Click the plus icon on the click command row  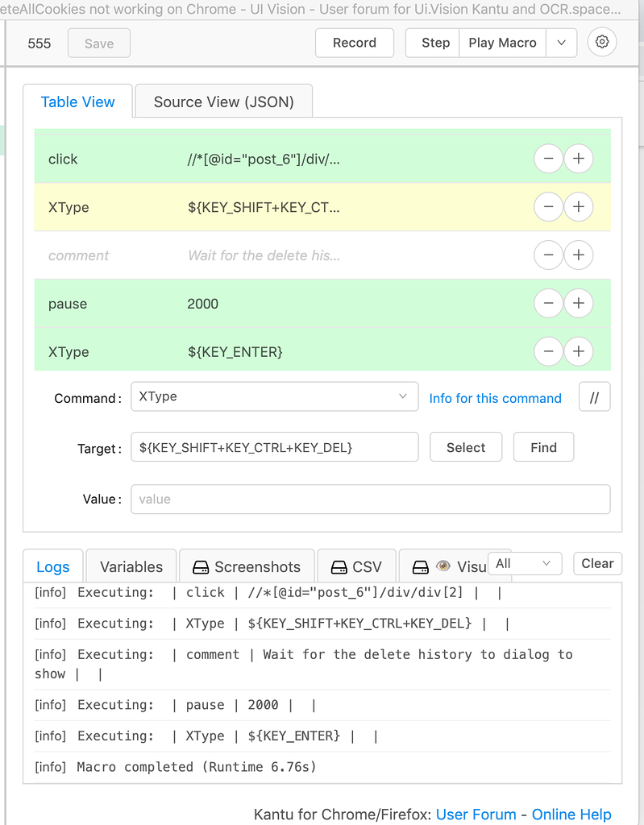click(x=578, y=159)
